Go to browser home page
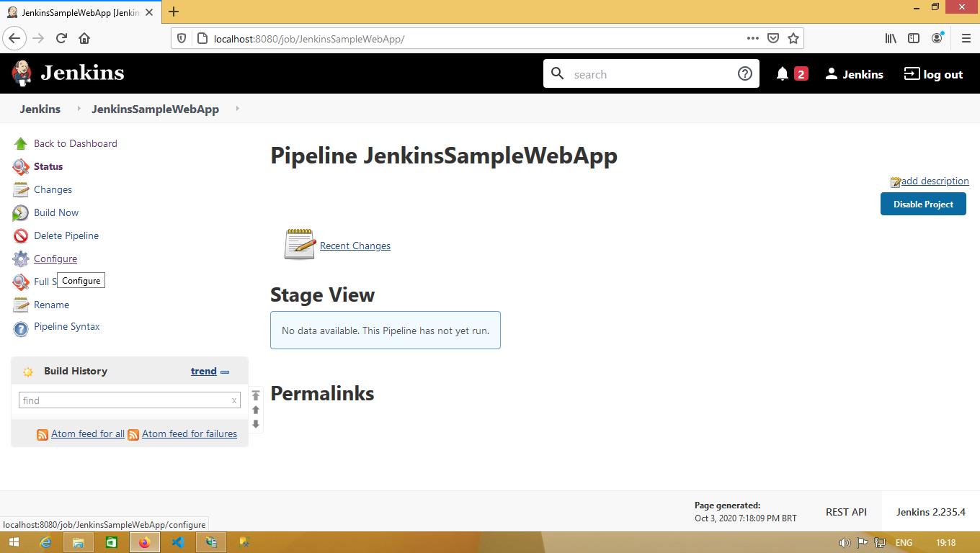The height and width of the screenshot is (553, 980). [x=84, y=38]
